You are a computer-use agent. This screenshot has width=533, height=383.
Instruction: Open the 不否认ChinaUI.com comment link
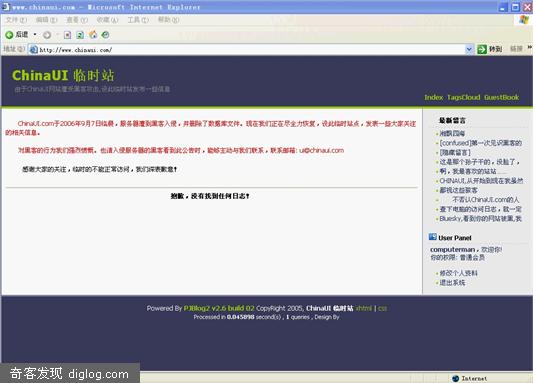[x=486, y=199]
